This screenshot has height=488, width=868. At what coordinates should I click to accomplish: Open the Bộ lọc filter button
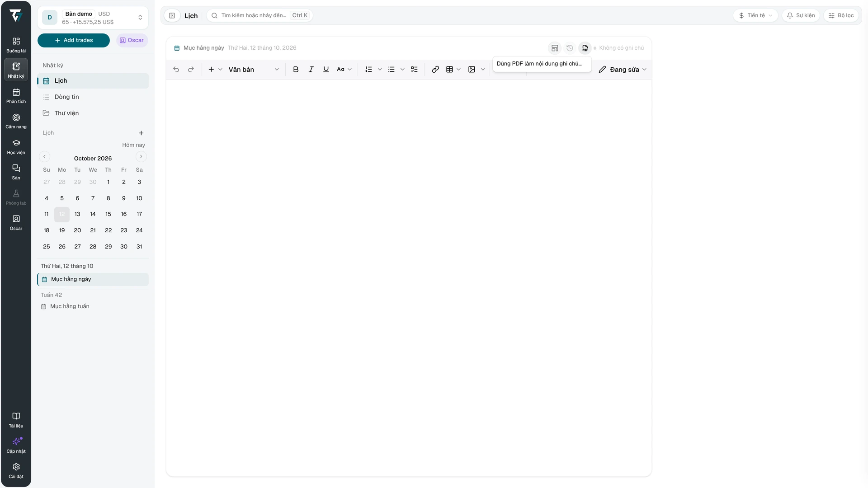[x=841, y=15]
